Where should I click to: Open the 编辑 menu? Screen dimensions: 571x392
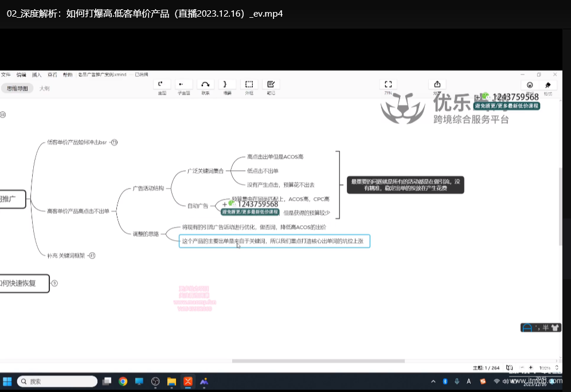(21, 75)
